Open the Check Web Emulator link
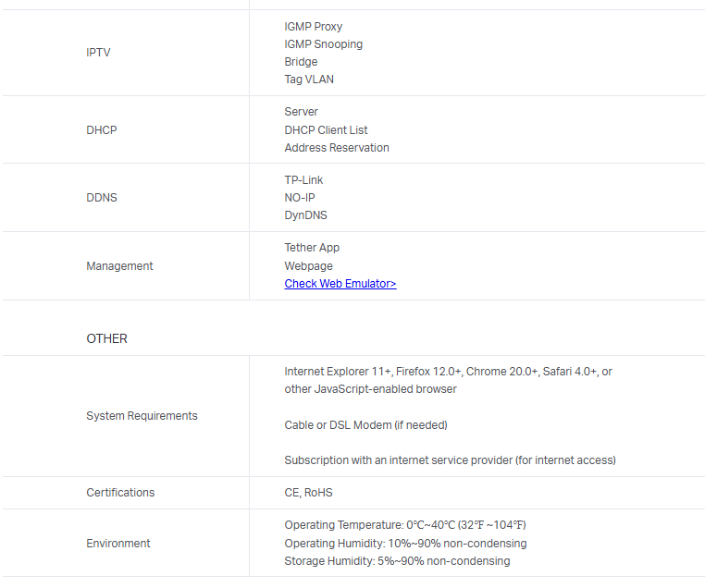Screen dimensions: 705x588 [x=340, y=284]
